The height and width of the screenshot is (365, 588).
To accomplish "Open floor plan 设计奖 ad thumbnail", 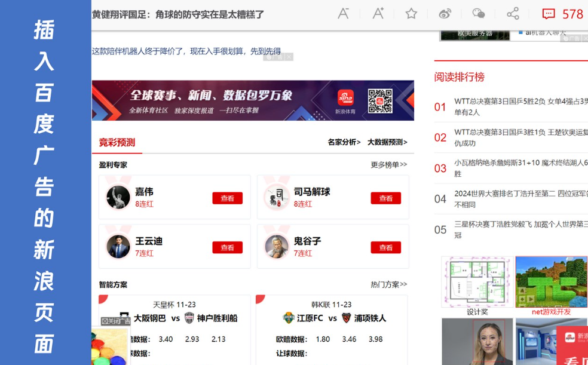I will click(x=477, y=282).
